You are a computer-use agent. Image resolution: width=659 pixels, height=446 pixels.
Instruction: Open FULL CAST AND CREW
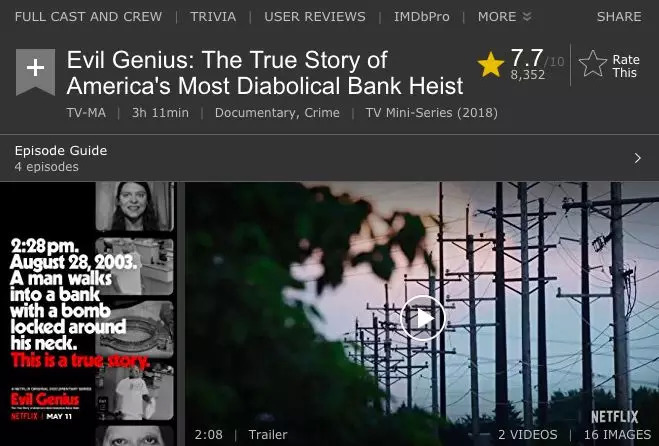tap(88, 17)
